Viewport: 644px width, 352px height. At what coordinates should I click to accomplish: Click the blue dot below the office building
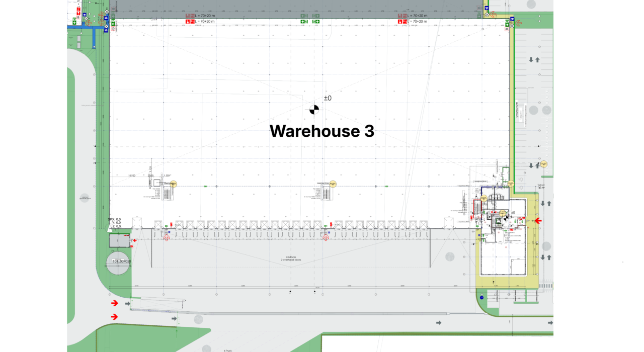(x=481, y=298)
